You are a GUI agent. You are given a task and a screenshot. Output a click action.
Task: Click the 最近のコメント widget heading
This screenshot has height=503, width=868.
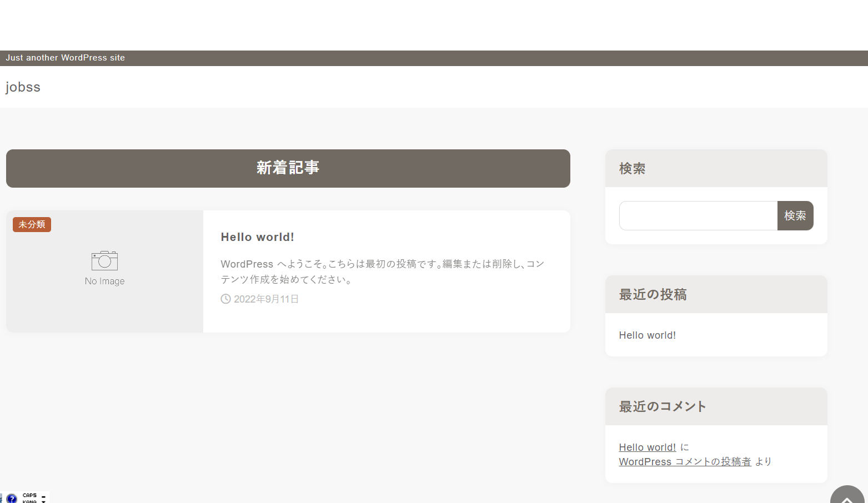[663, 406]
